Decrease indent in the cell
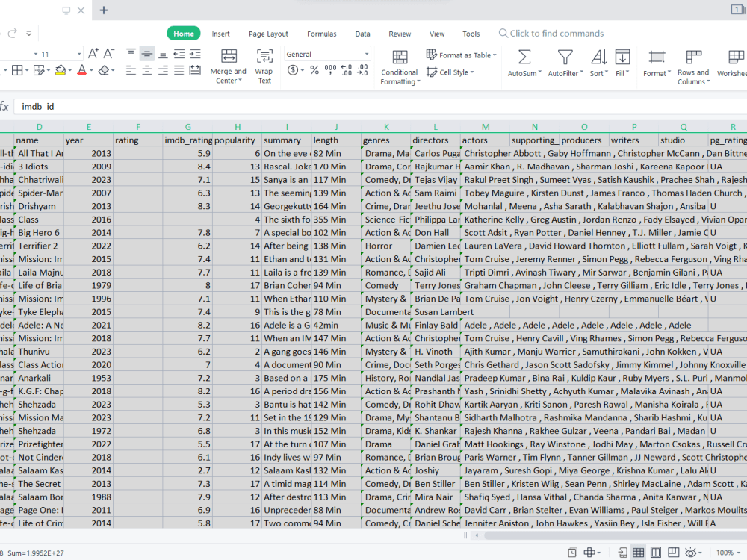This screenshot has height=560, width=747. pyautogui.click(x=179, y=54)
